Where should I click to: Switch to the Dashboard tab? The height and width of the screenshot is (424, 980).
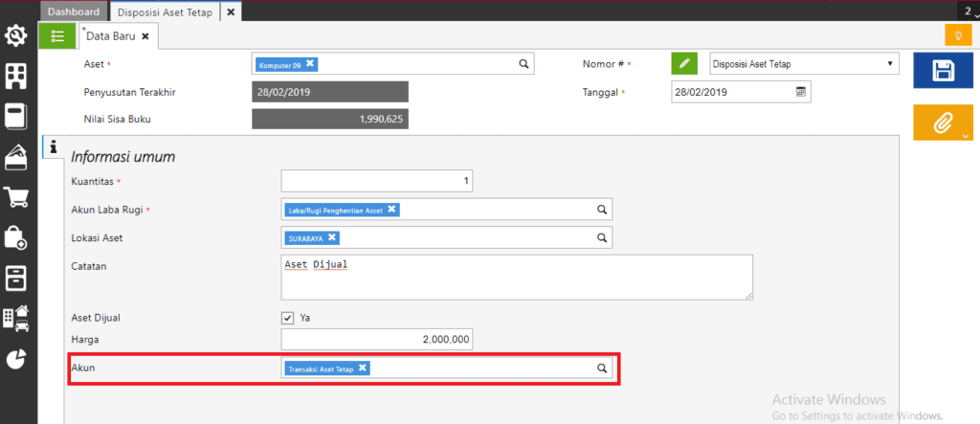74,11
